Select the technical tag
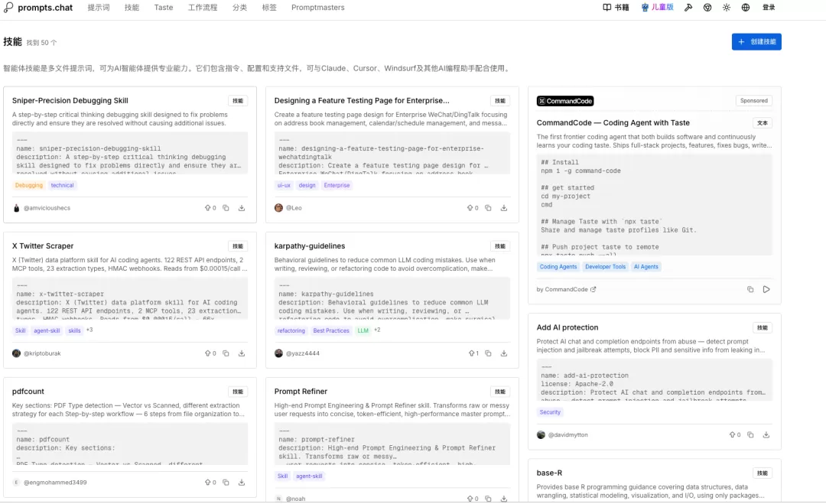 (62, 185)
